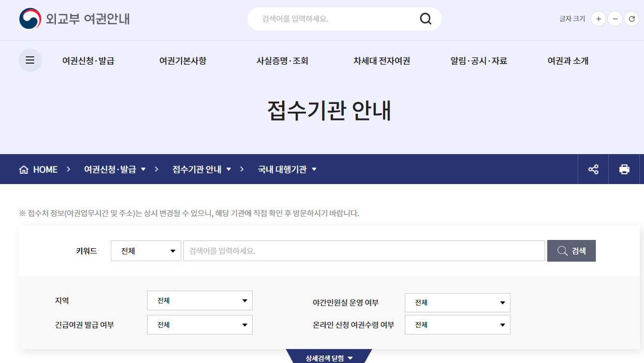The width and height of the screenshot is (644, 363).
Task: Open the 긴급여권 발급 여부 dropdown
Action: click(199, 325)
